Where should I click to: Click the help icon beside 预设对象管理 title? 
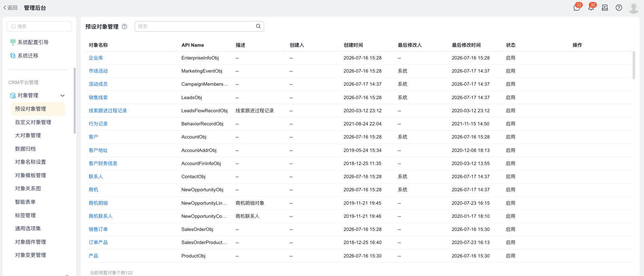tap(124, 27)
